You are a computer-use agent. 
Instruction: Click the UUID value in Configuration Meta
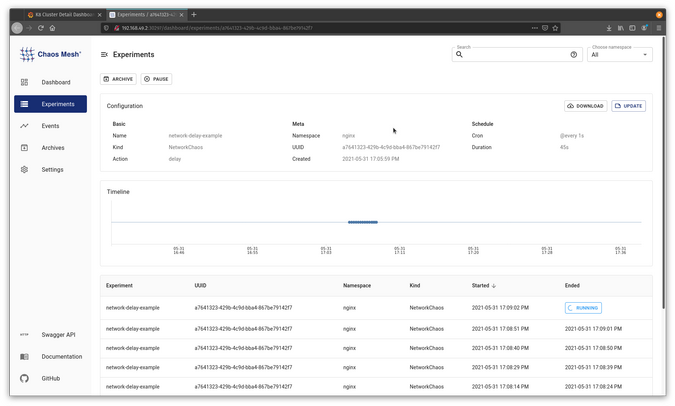pos(391,148)
